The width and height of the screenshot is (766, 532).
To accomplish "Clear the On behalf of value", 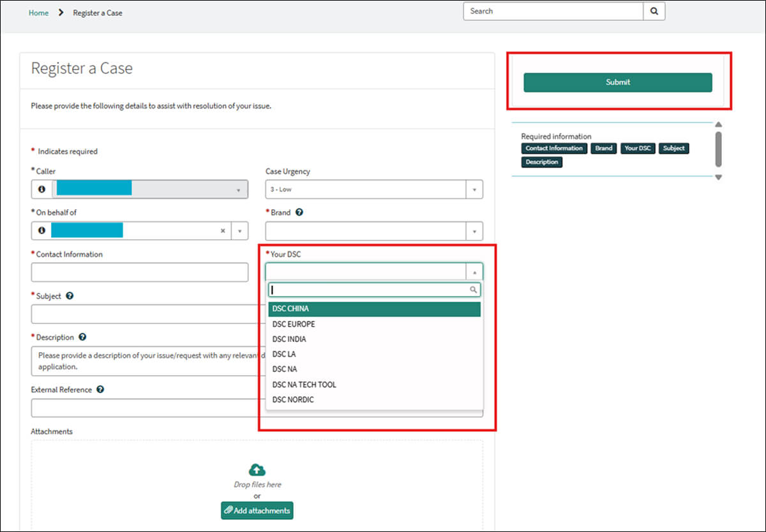I will click(223, 231).
